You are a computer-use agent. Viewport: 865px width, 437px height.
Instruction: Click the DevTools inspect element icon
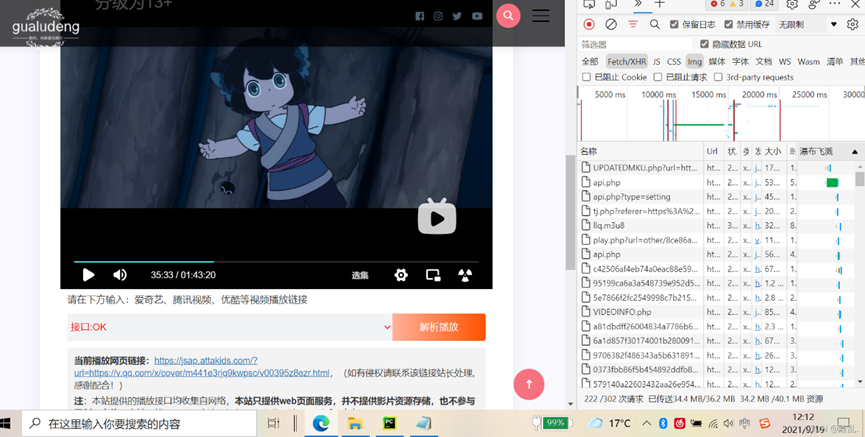click(589, 4)
